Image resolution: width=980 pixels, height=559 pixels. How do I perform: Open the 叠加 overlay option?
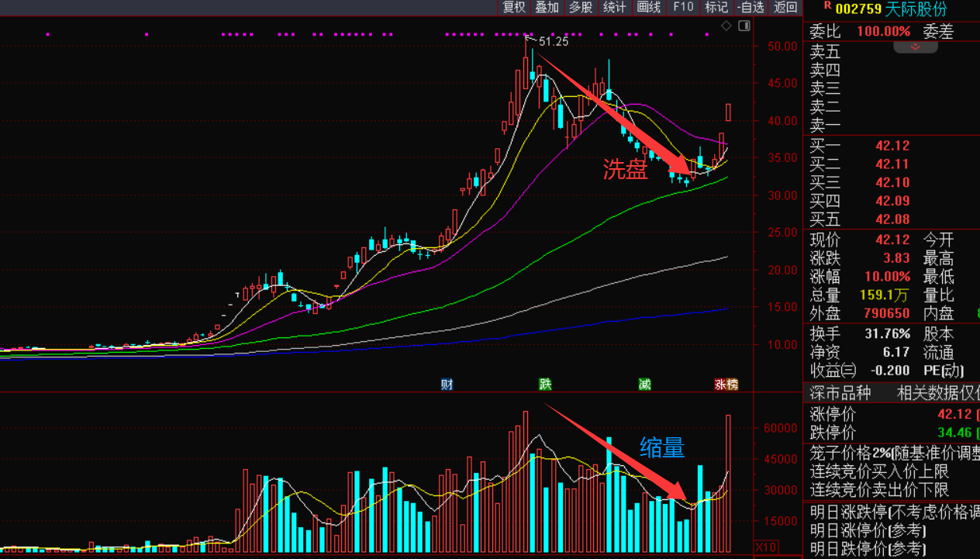pyautogui.click(x=547, y=7)
